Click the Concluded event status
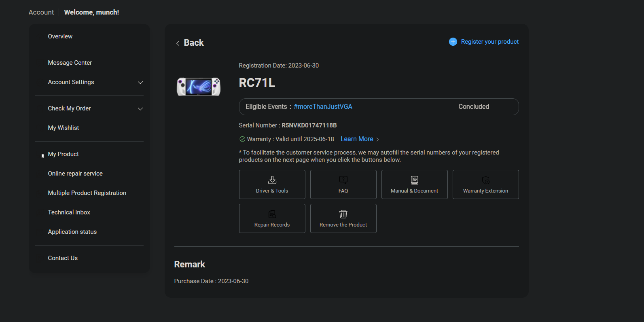 click(474, 107)
